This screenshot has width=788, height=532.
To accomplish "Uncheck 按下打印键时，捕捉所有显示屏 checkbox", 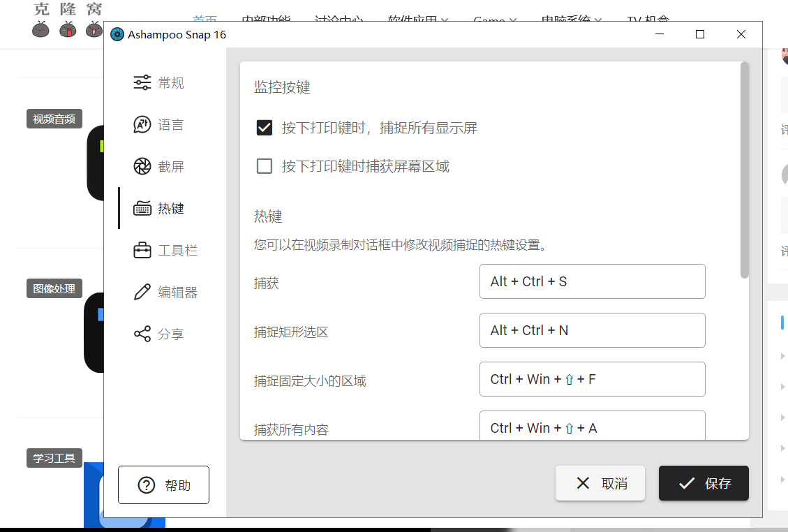I will click(265, 128).
